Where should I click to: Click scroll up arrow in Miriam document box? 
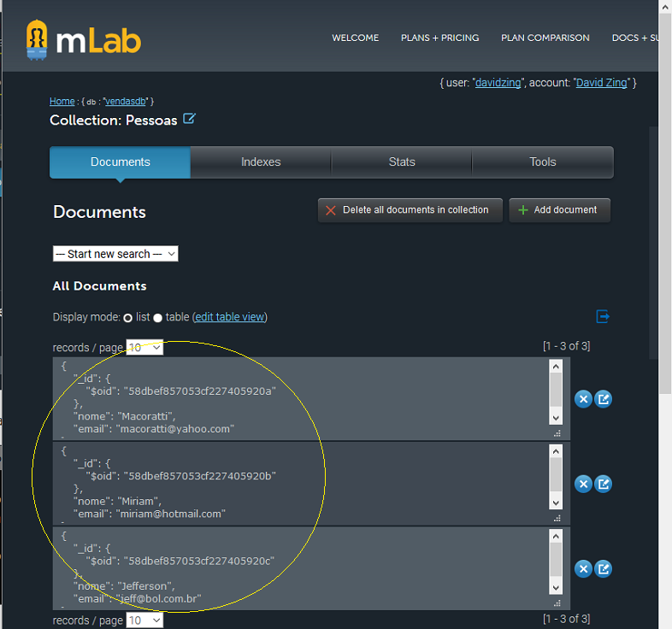pos(556,451)
